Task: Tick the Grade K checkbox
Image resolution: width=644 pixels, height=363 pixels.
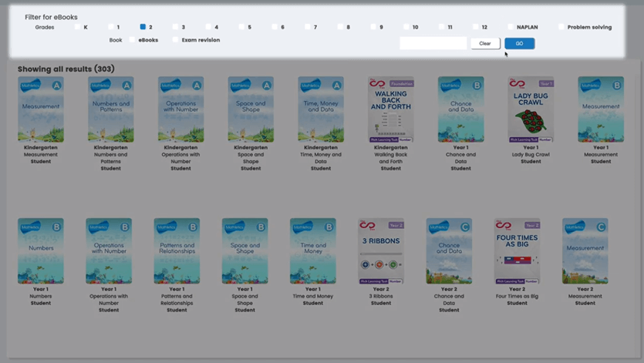Action: pos(78,27)
